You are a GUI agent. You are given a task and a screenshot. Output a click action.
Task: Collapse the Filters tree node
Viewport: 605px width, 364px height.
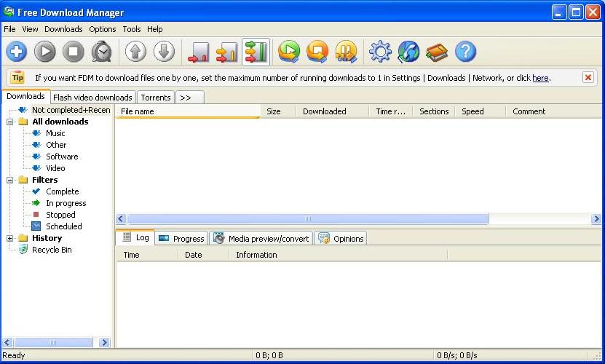(10, 180)
